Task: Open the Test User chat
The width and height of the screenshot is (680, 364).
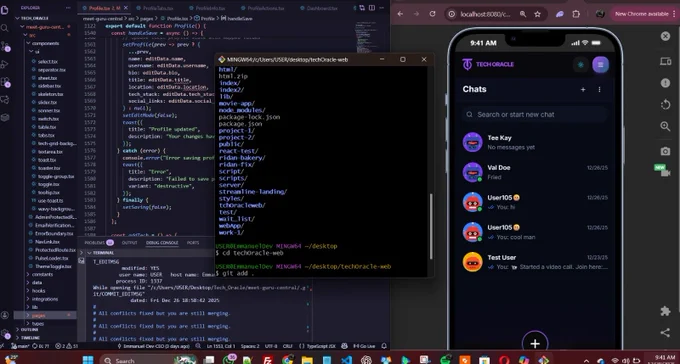Action: tap(534, 262)
